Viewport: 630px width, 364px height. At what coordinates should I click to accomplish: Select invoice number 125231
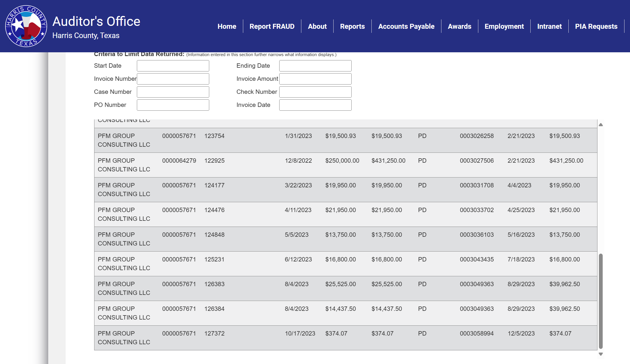pyautogui.click(x=214, y=259)
